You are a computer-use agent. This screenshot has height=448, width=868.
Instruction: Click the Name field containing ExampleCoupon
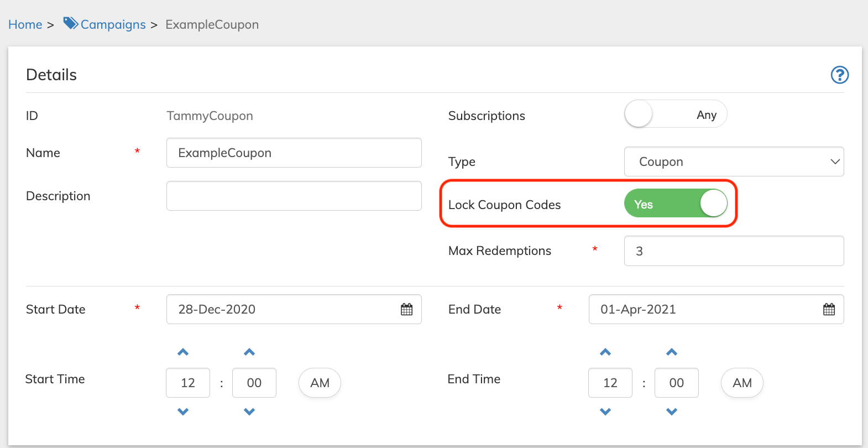coord(294,153)
